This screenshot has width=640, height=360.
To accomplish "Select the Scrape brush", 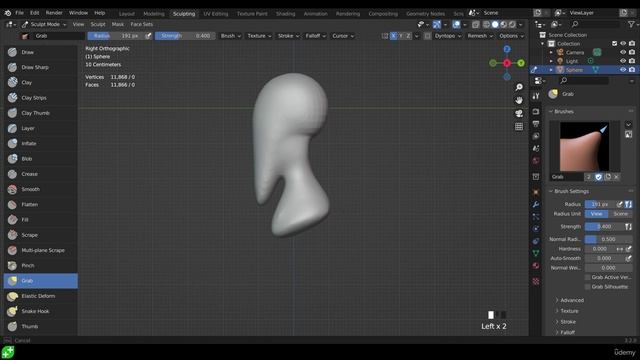I will [x=40, y=235].
